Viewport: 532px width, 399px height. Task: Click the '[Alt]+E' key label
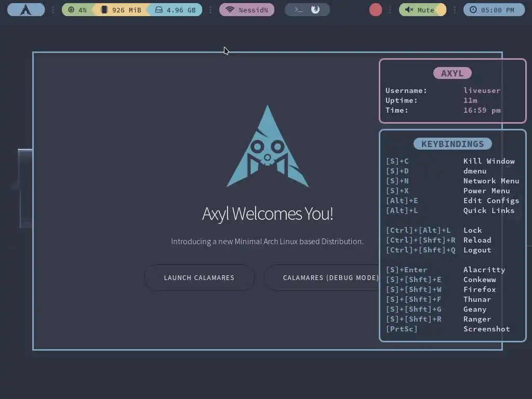tap(402, 201)
